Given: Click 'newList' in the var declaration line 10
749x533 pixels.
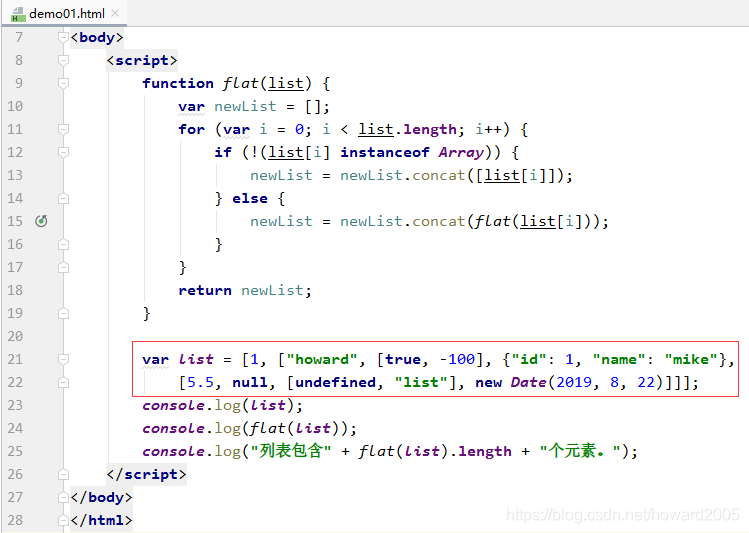Looking at the screenshot, I should 245,106.
